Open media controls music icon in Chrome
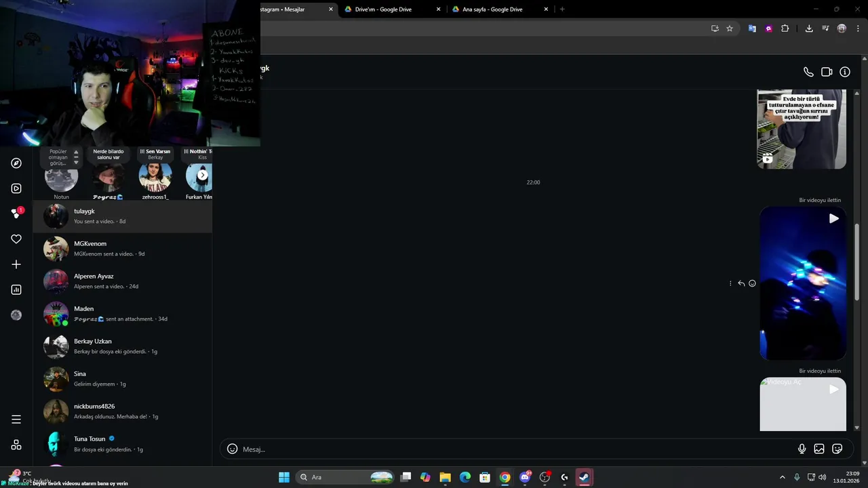 tap(825, 28)
